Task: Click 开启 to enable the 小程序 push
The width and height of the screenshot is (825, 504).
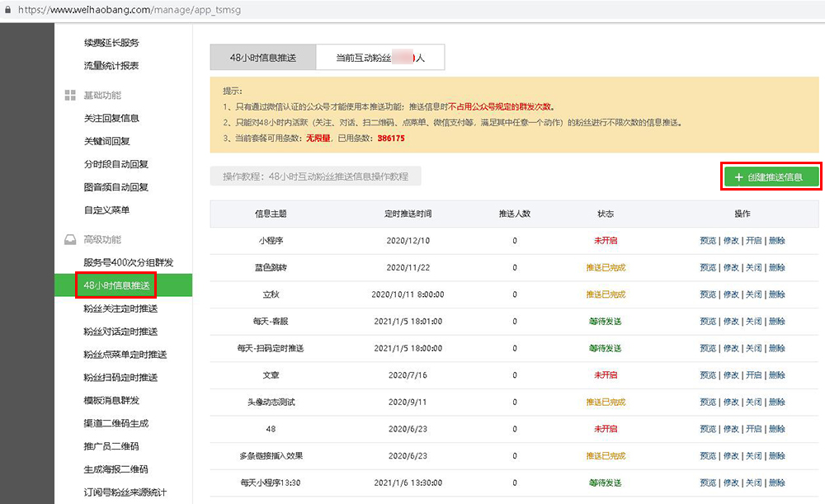Action: [x=753, y=241]
